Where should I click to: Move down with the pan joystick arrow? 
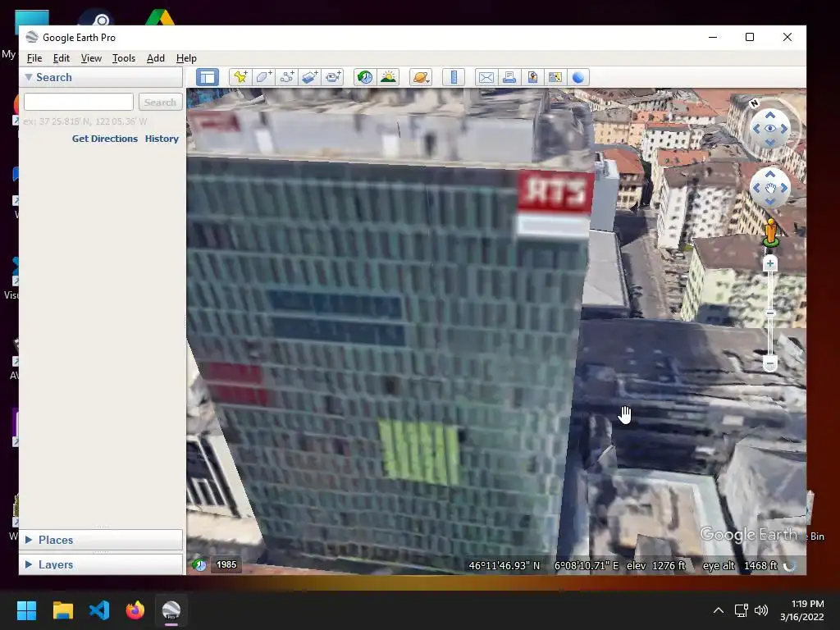pyautogui.click(x=769, y=202)
